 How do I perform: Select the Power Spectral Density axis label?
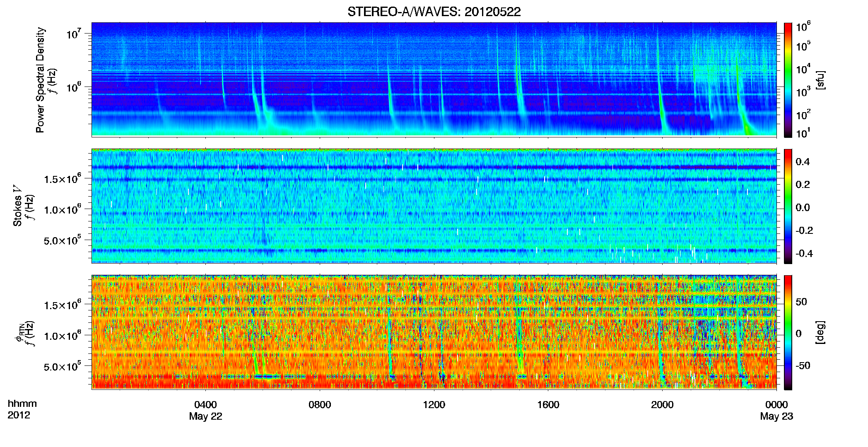coord(40,80)
